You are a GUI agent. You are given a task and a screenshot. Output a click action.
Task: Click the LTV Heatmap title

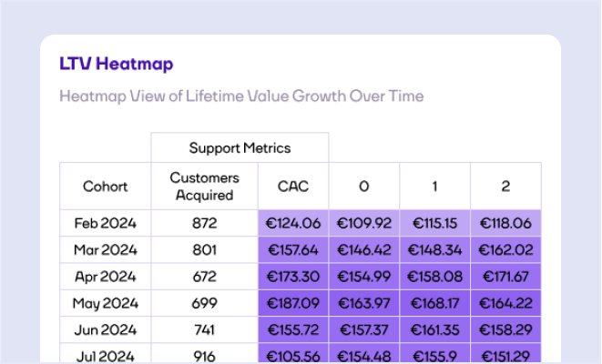[116, 64]
